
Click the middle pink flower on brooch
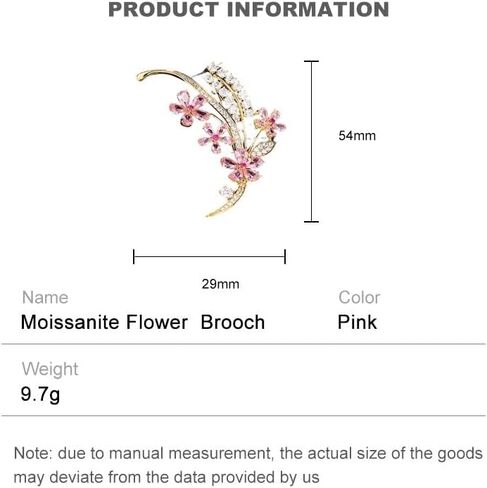(213, 138)
